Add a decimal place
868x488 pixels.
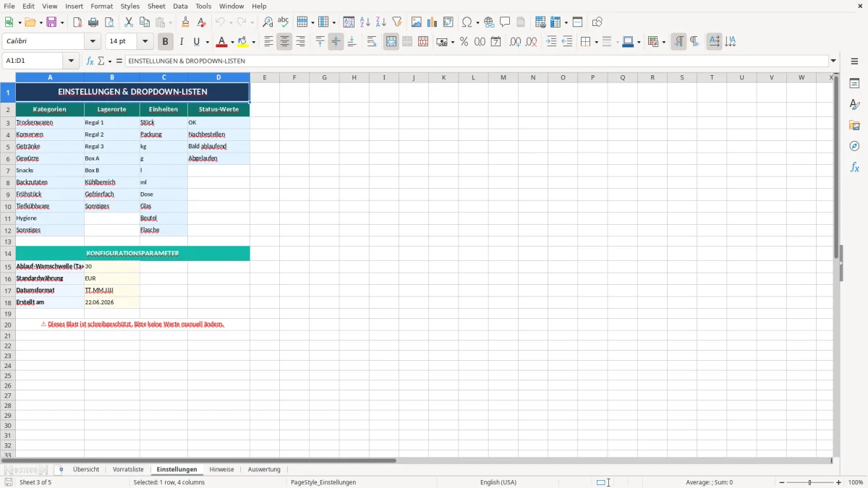click(x=515, y=42)
